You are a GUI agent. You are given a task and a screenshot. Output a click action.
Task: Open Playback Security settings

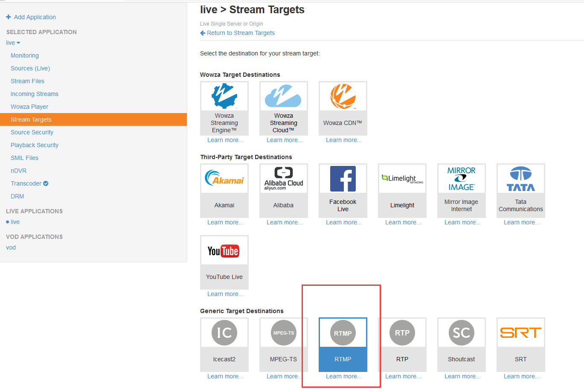pyautogui.click(x=35, y=145)
